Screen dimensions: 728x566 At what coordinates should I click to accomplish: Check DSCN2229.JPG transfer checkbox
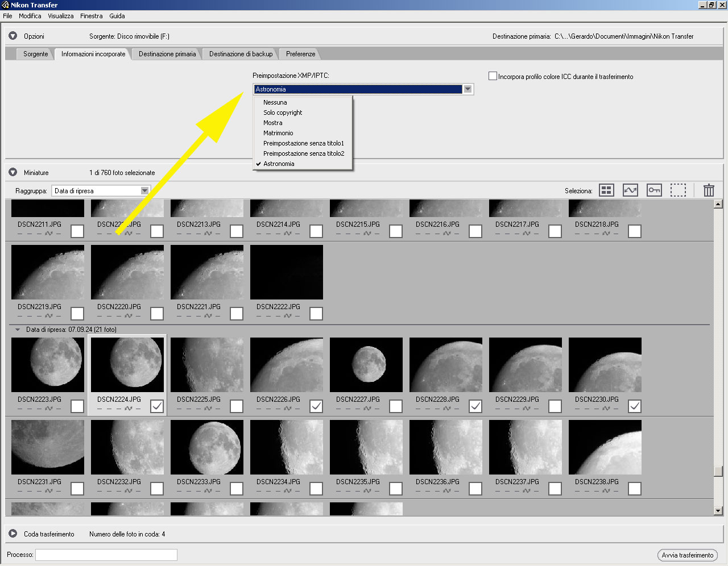click(555, 406)
